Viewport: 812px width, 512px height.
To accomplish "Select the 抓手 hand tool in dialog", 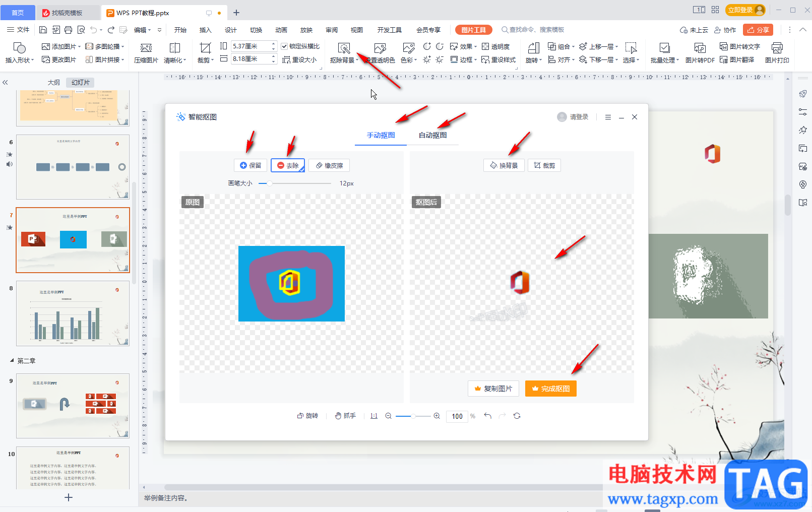I will click(x=346, y=416).
